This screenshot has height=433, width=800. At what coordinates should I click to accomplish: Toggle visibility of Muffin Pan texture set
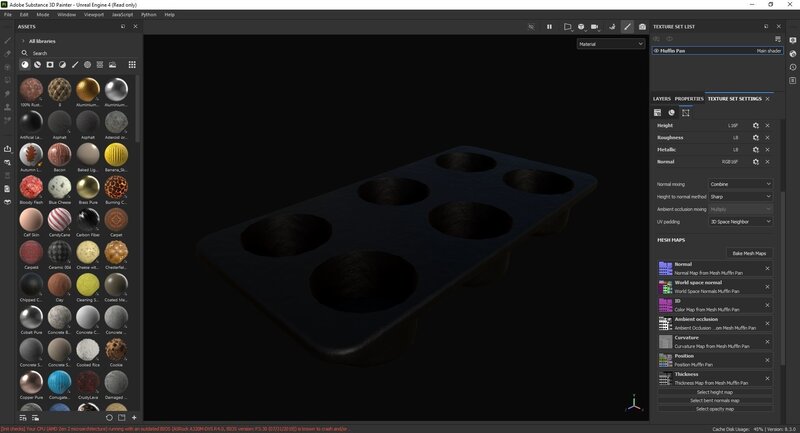pos(656,50)
